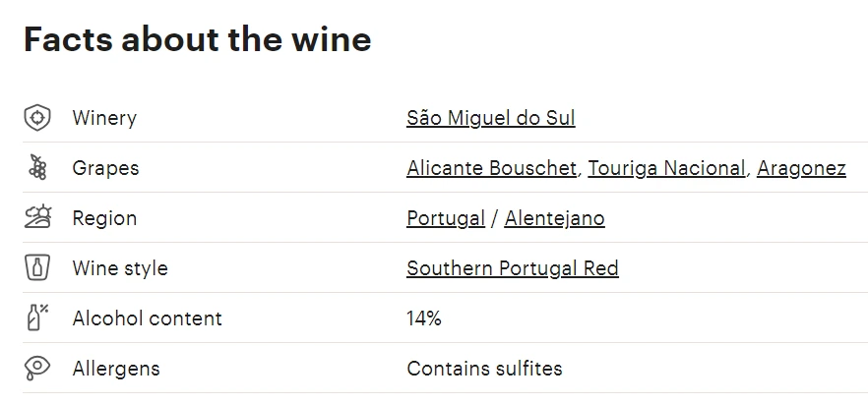Open Southern Portugal Red style link
This screenshot has width=868, height=404.
pos(512,268)
